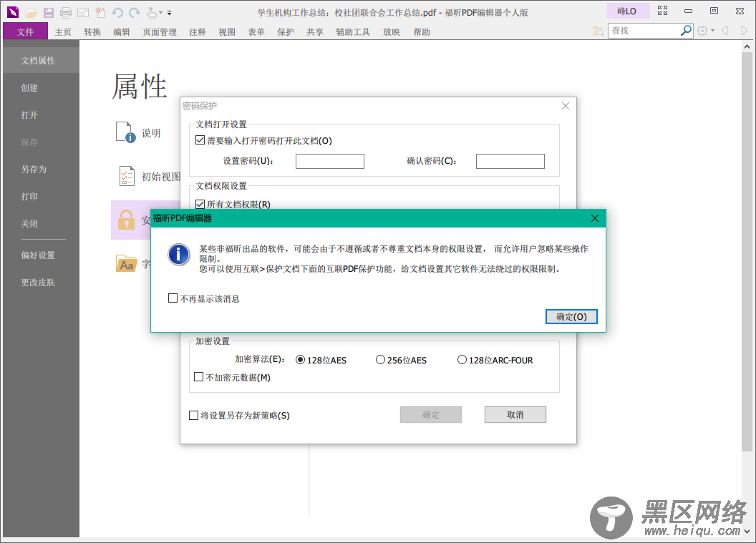Image resolution: width=756 pixels, height=543 pixels.
Task: Open a file with the folder icon
Action: tap(31, 13)
